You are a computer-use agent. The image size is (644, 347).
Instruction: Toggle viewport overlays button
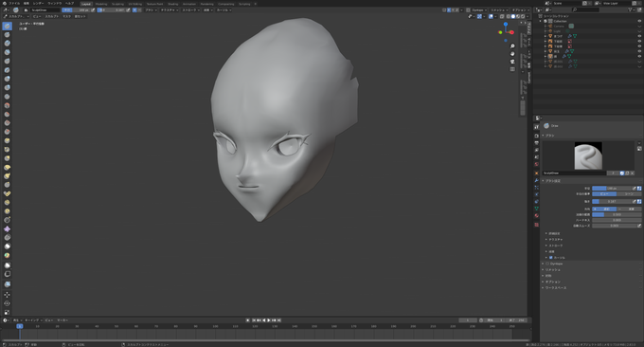point(491,16)
